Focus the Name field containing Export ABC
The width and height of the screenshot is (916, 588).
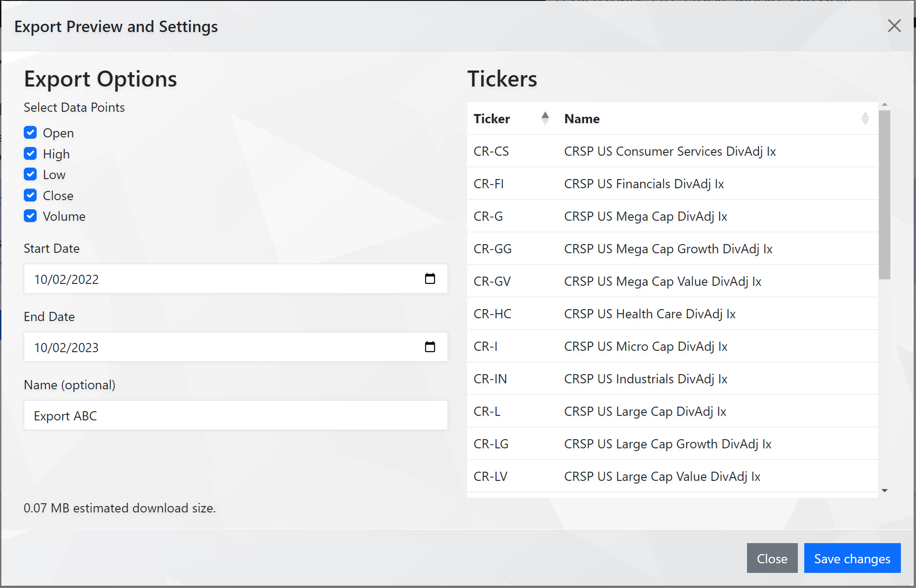pos(235,415)
